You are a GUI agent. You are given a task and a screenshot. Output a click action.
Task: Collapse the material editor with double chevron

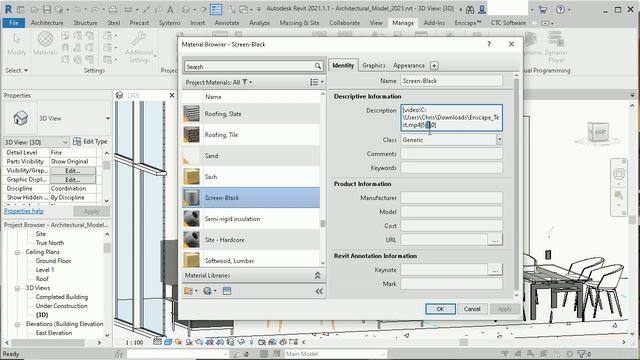coord(319,291)
